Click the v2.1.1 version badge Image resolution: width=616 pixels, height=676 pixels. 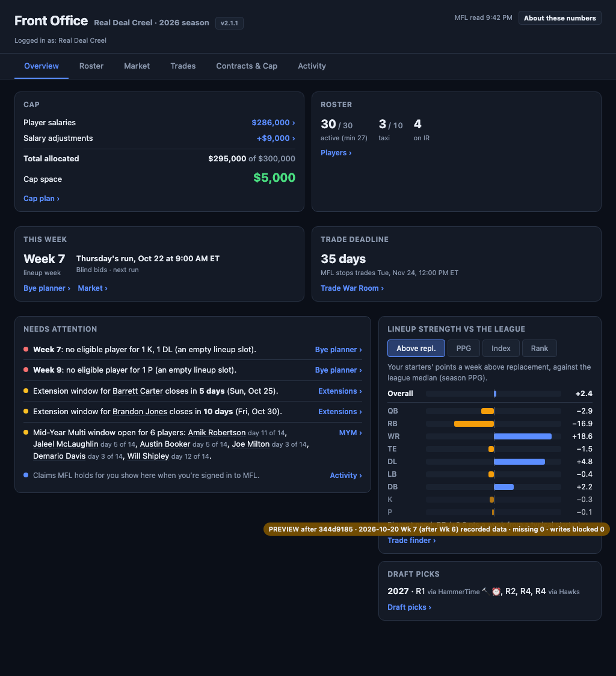229,23
